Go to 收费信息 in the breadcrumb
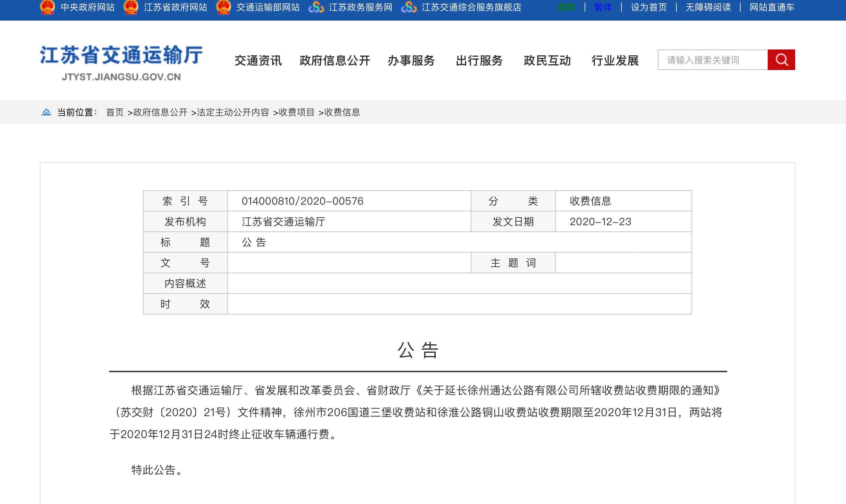This screenshot has height=504, width=846. tap(342, 112)
